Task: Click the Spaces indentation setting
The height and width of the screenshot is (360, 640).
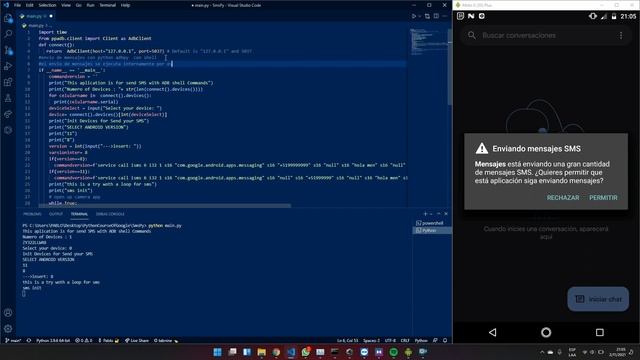Action: pyautogui.click(x=371, y=340)
